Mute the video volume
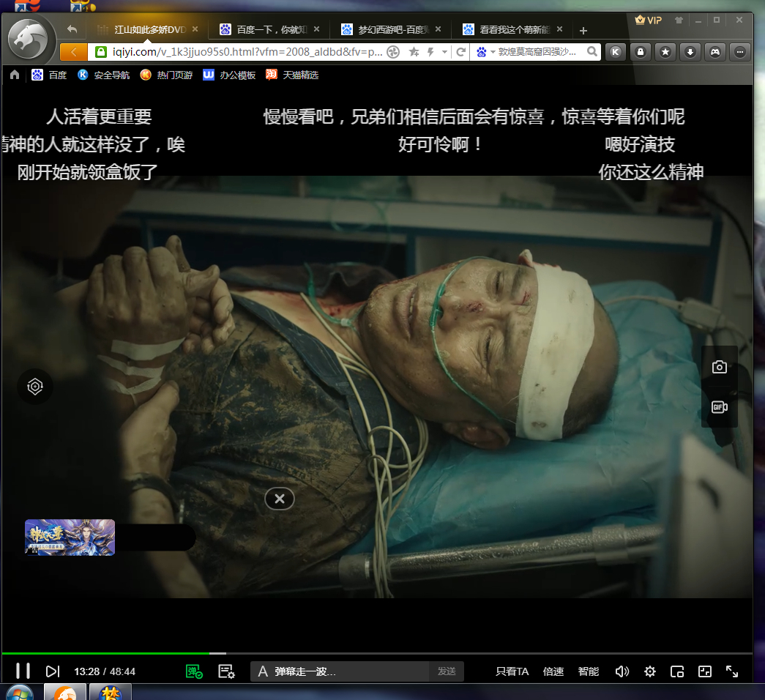 tap(622, 671)
